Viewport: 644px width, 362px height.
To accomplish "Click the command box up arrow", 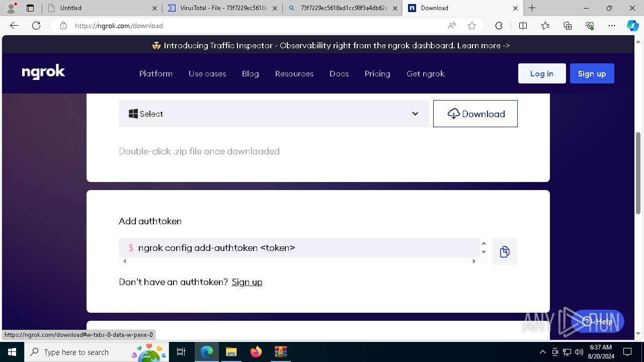I will coord(484,243).
